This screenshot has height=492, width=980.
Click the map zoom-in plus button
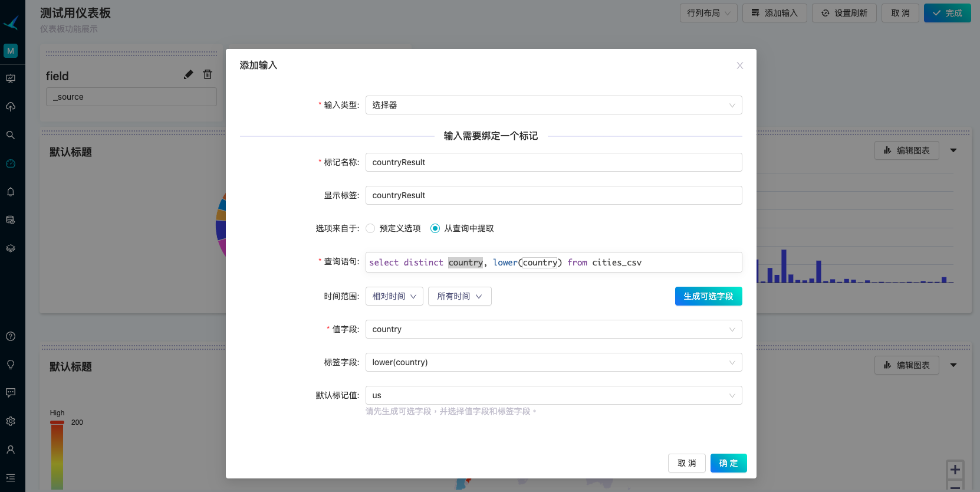click(x=955, y=470)
